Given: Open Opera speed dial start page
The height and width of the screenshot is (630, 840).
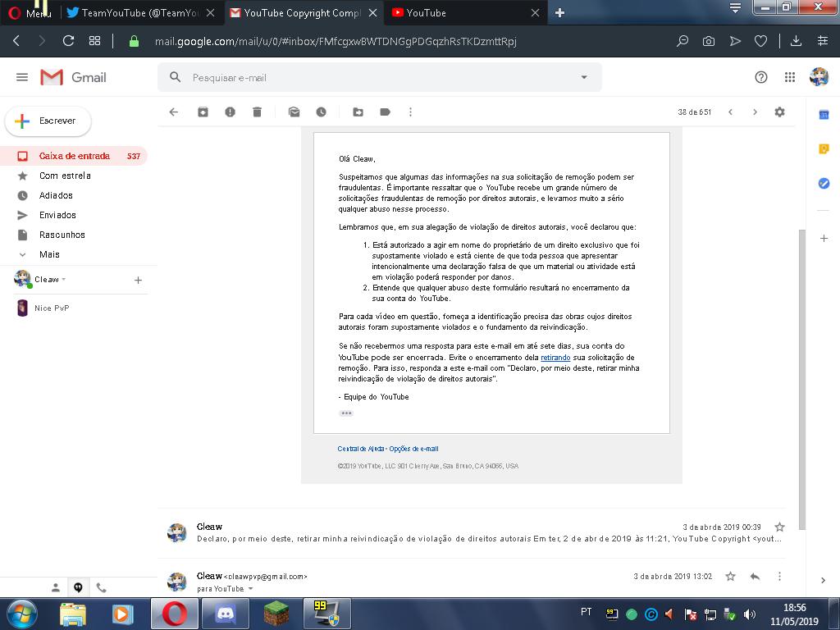Looking at the screenshot, I should (94, 41).
